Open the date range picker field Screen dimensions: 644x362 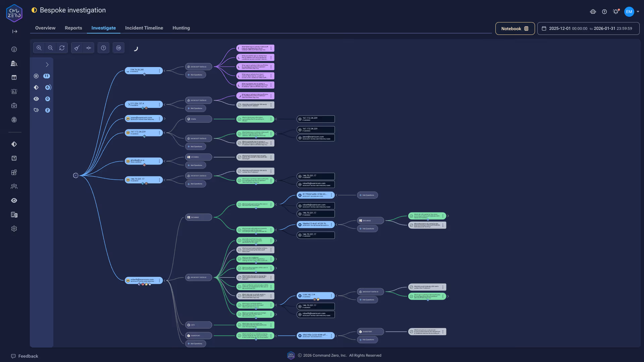pos(588,28)
